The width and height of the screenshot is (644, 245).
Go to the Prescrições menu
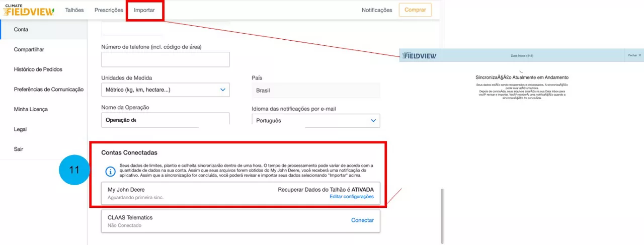click(109, 10)
